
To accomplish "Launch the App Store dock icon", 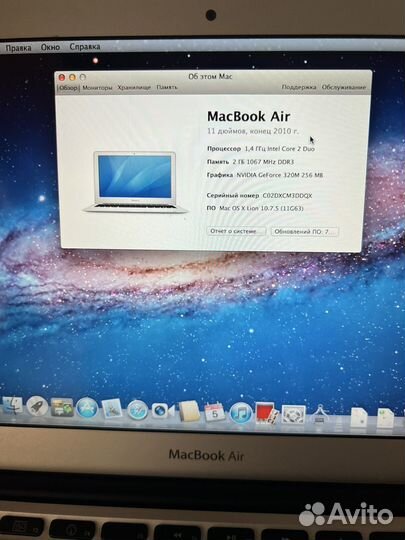I will (x=87, y=408).
